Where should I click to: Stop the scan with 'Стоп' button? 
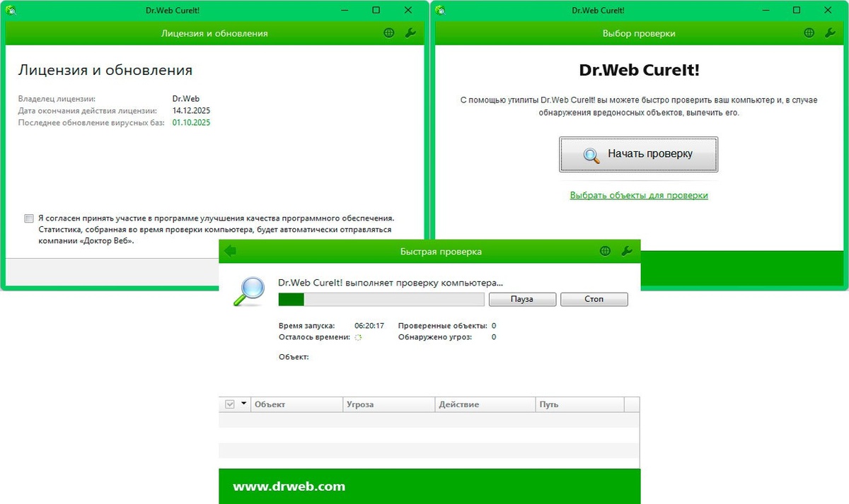click(594, 299)
